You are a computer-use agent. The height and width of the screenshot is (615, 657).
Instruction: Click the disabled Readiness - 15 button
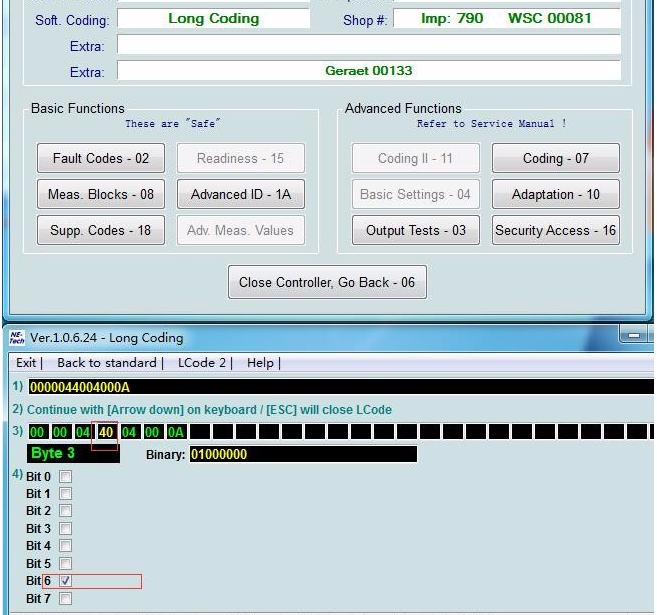coord(241,158)
